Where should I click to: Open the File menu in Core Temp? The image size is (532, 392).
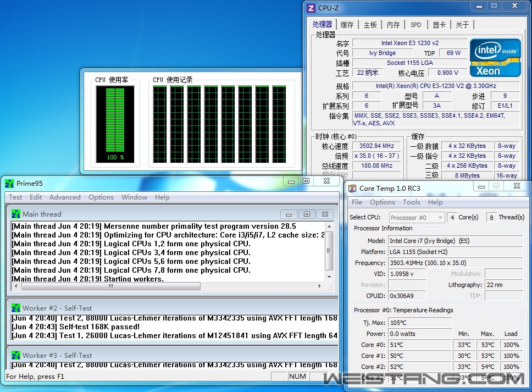click(357, 202)
